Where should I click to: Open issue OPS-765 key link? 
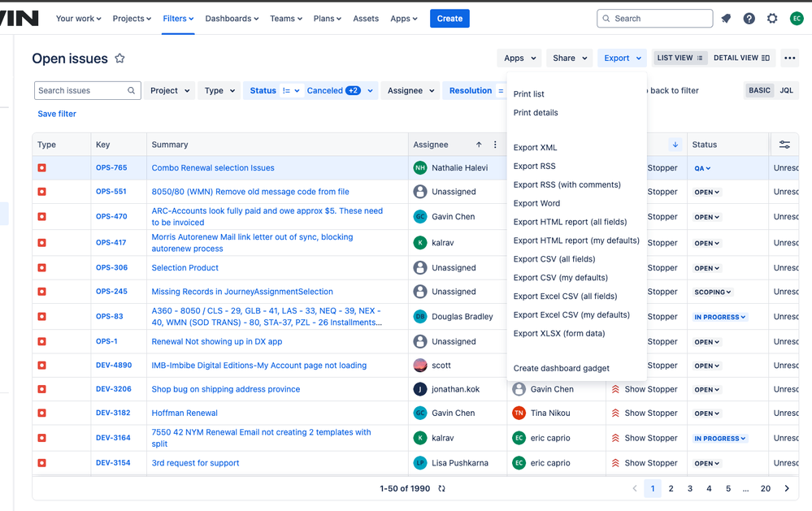111,167
